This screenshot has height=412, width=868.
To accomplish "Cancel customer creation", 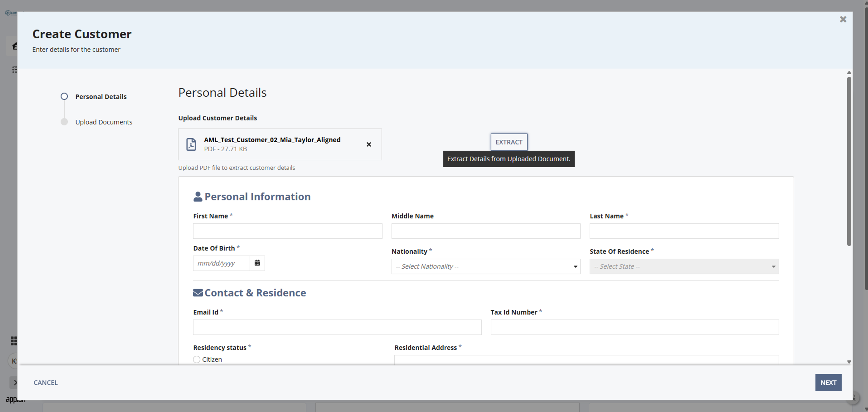I will click(45, 382).
